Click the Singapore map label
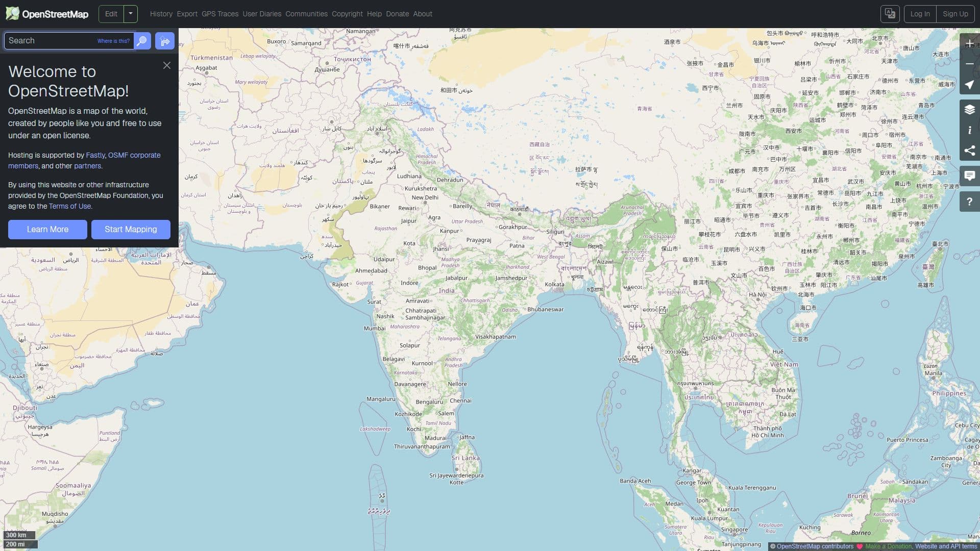The image size is (980, 551). coord(734,530)
